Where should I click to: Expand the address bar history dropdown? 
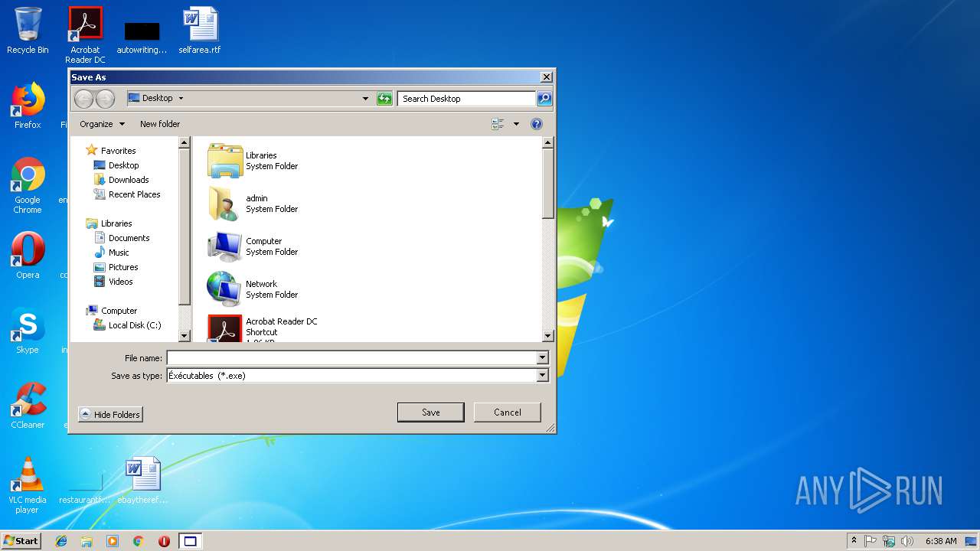(365, 98)
